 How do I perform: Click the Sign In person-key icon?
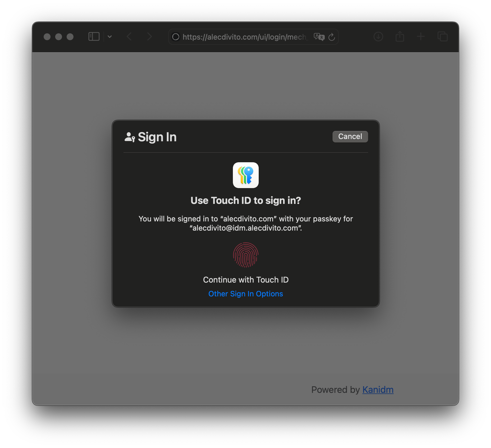point(130,137)
